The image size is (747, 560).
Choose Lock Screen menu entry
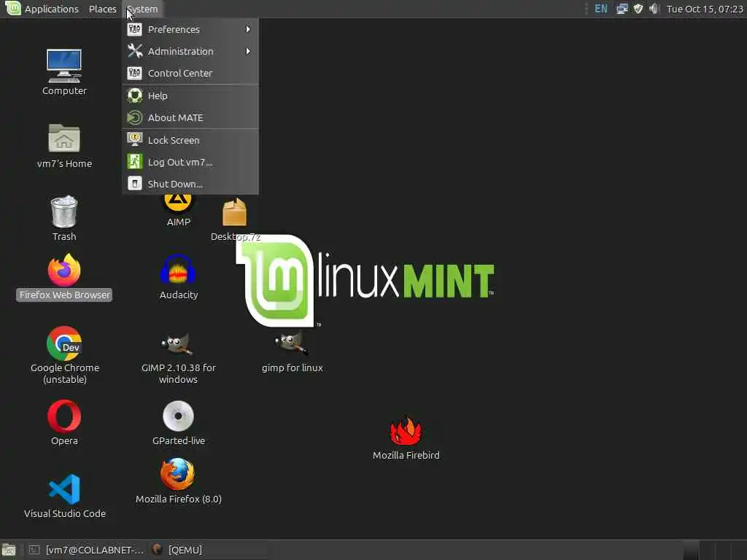tap(190, 140)
